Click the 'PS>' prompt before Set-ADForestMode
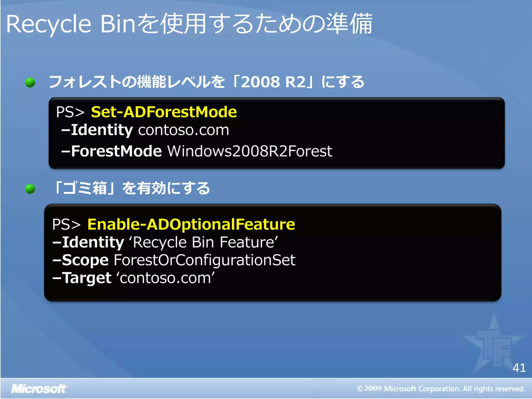 [x=70, y=112]
